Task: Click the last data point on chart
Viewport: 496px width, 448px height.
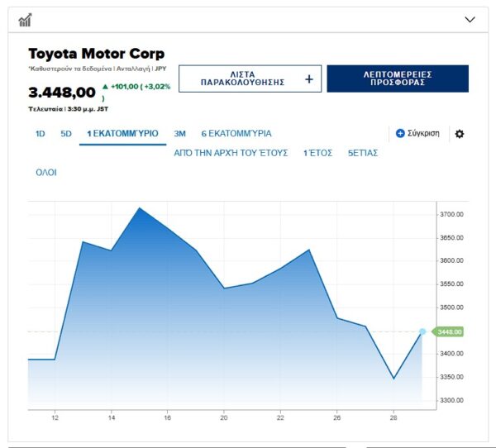Action: [x=422, y=331]
